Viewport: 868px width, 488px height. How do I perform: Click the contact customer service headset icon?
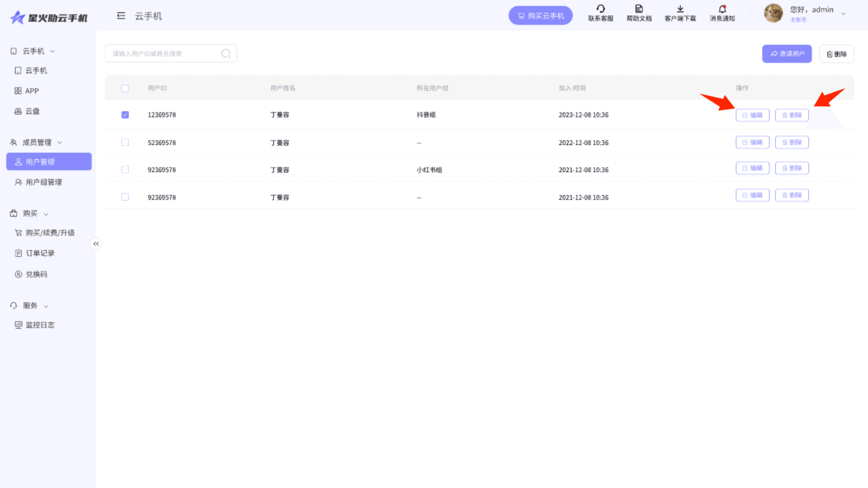point(600,9)
